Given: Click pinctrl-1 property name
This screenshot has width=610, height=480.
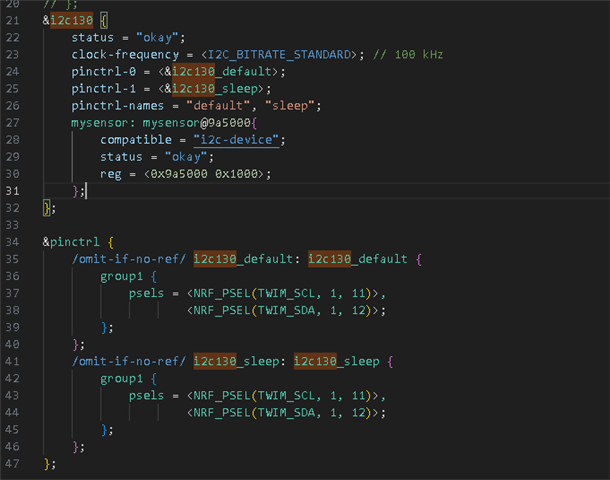Looking at the screenshot, I should pyautogui.click(x=103, y=89).
